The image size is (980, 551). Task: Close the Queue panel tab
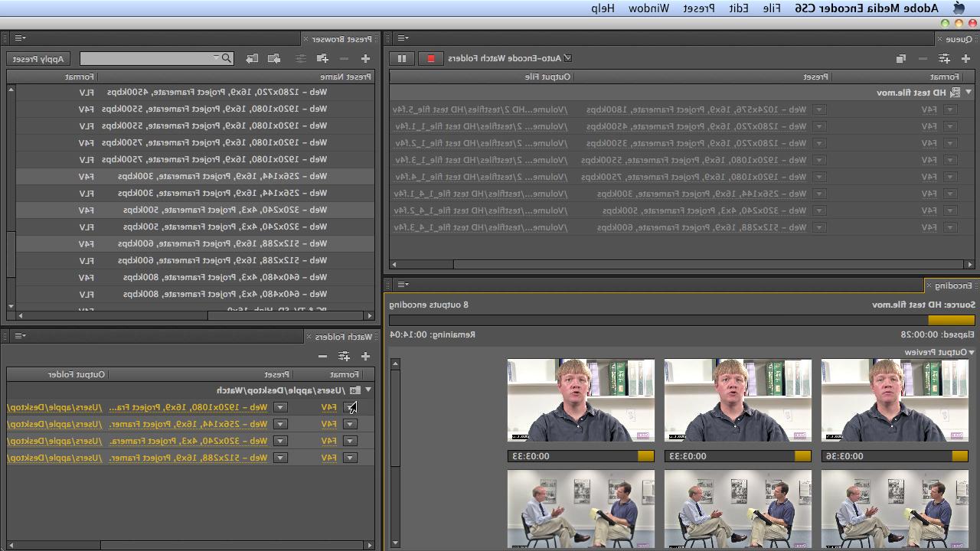click(x=940, y=39)
